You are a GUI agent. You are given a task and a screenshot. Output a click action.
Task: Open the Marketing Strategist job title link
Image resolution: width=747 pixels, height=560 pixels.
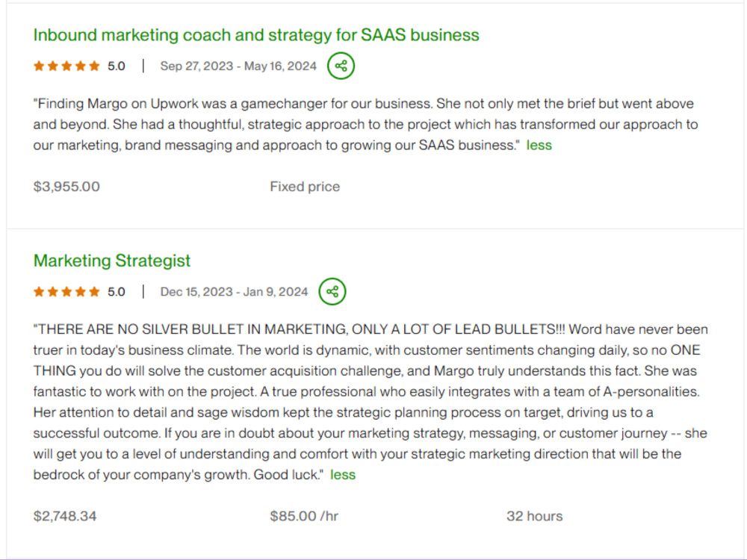pyautogui.click(x=112, y=261)
